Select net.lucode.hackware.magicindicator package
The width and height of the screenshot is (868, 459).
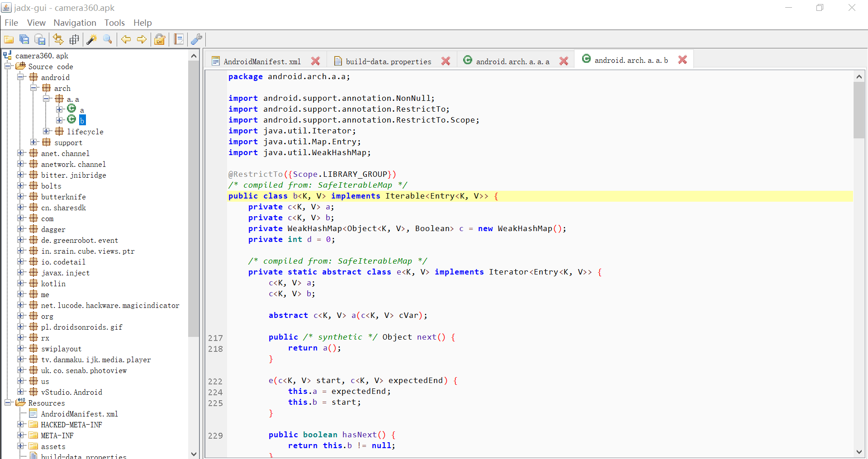(110, 305)
